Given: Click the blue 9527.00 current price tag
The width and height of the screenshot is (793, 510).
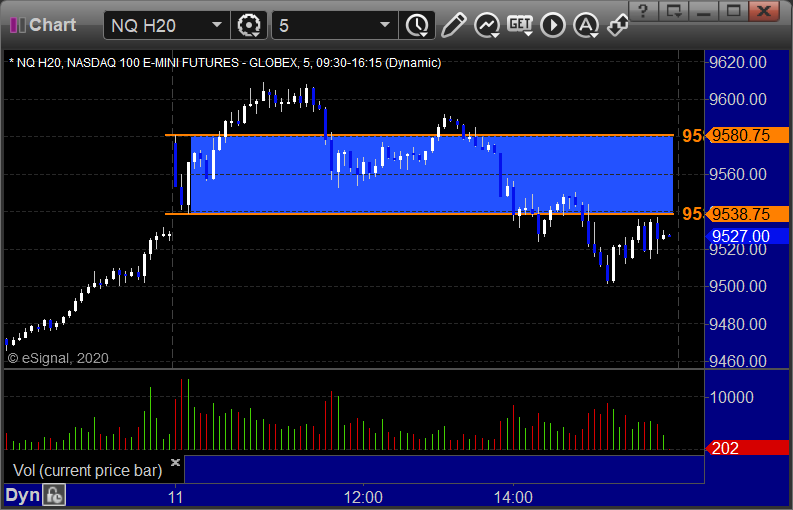Looking at the screenshot, I should (x=746, y=236).
